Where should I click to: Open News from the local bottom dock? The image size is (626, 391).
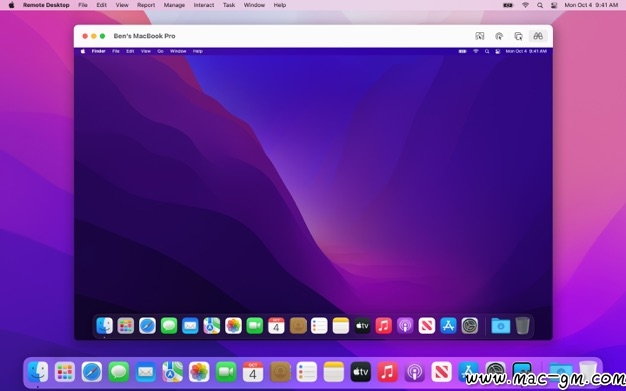[441, 372]
